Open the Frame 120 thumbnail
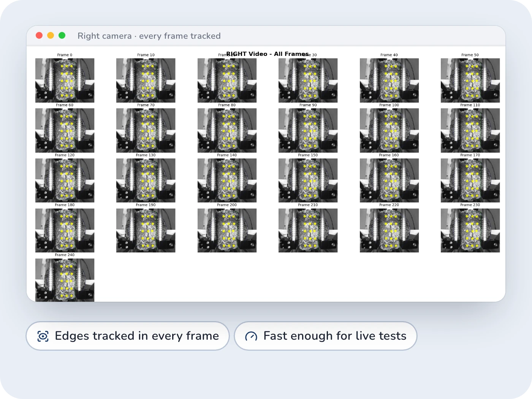Image resolution: width=532 pixels, height=399 pixels. pyautogui.click(x=65, y=180)
